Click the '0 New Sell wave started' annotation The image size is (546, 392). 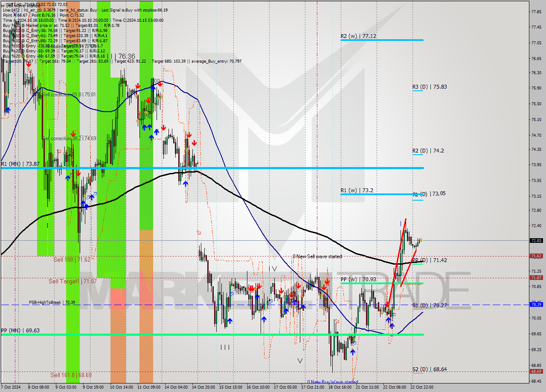click(x=317, y=257)
